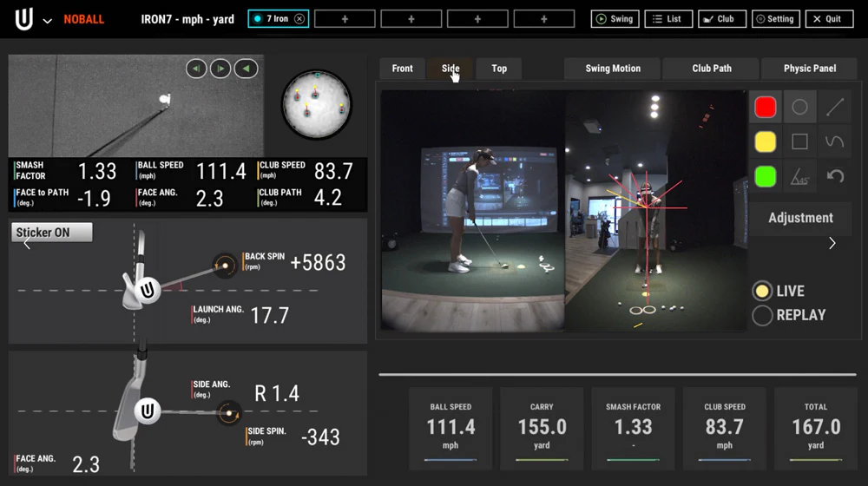Viewport: 868px width, 486px height.
Task: Open the Club Path tab
Action: pos(712,68)
